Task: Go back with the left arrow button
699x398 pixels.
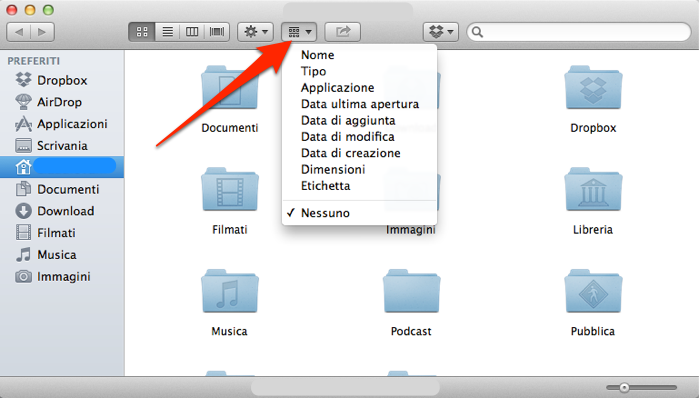Action: pyautogui.click(x=19, y=32)
